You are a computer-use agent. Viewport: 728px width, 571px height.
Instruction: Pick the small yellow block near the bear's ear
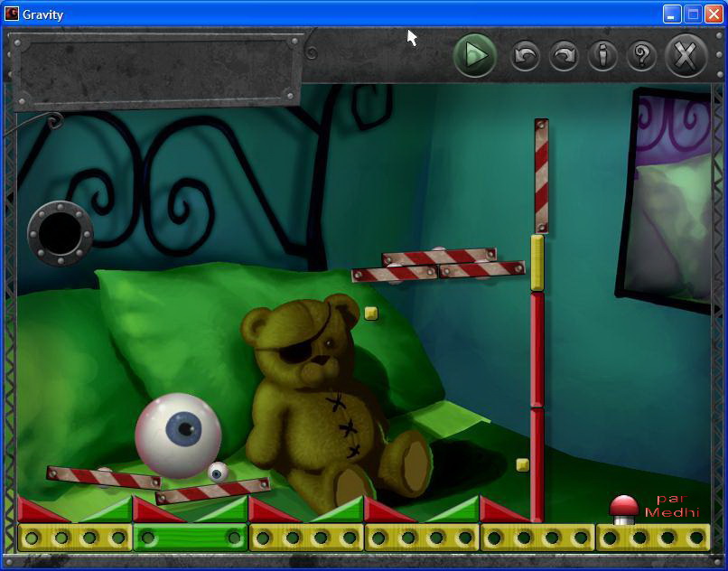[x=371, y=314]
